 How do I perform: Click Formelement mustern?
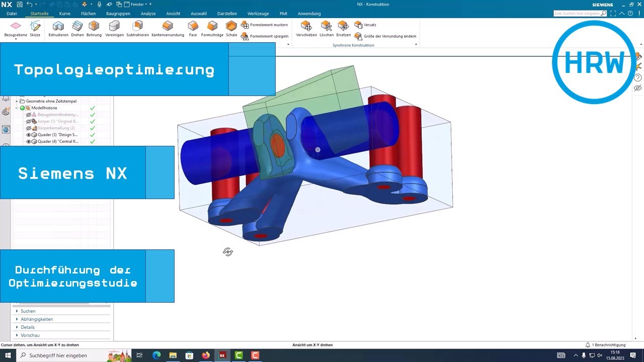(264, 25)
